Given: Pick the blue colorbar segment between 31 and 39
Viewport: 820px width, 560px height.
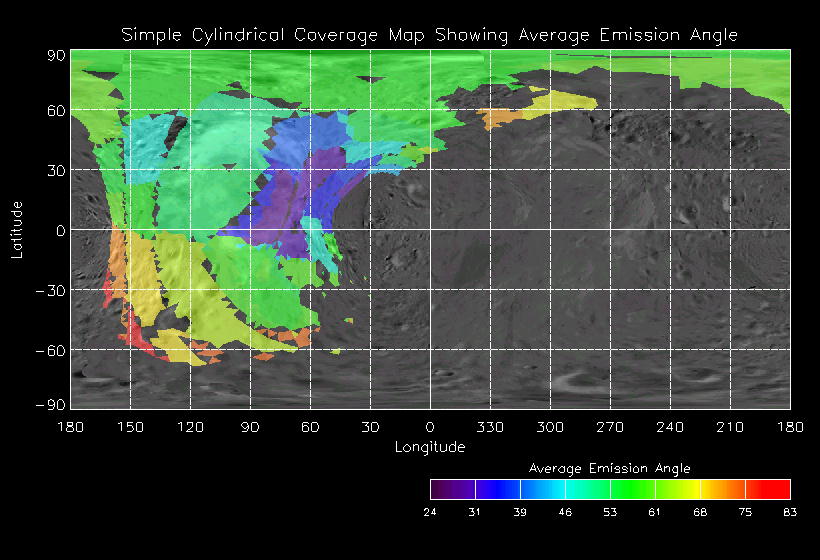Looking at the screenshot, I should [497, 489].
